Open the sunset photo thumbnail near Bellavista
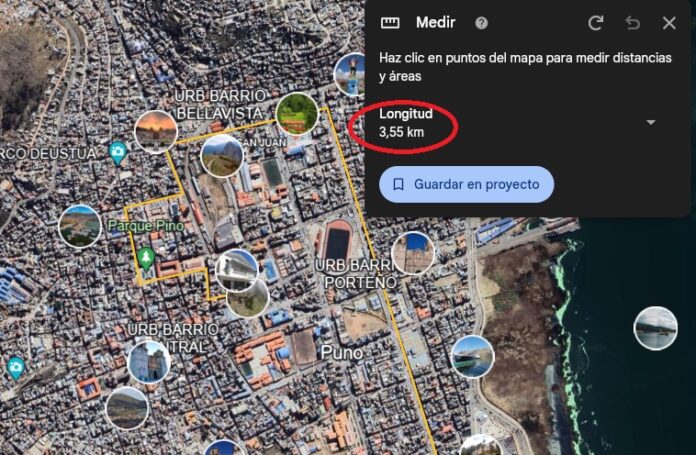The height and width of the screenshot is (455, 696). pyautogui.click(x=156, y=132)
